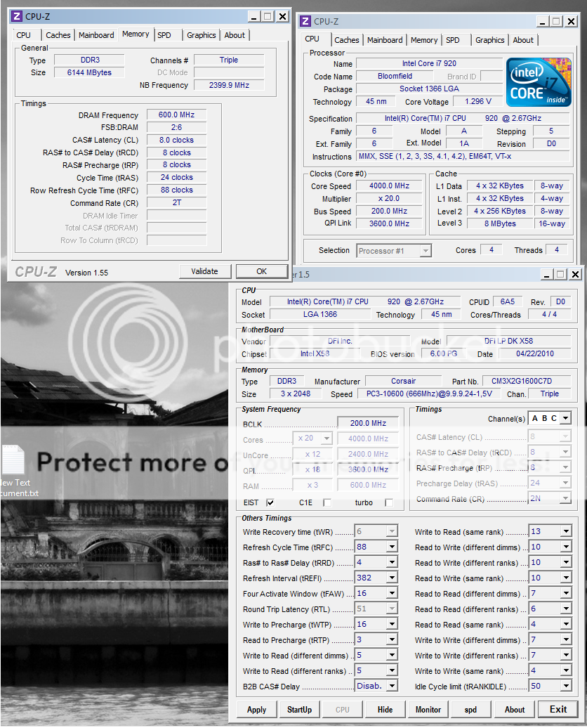Open the Four Activate Window (tFAW) dropdown
Screen dimensions: 587x728
(392, 594)
